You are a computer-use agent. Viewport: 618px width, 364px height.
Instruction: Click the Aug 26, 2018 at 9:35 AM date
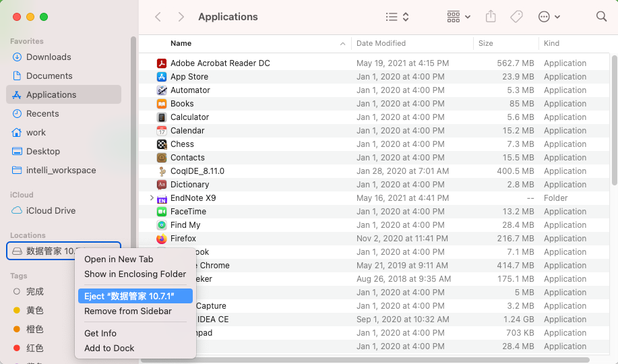coord(404,279)
